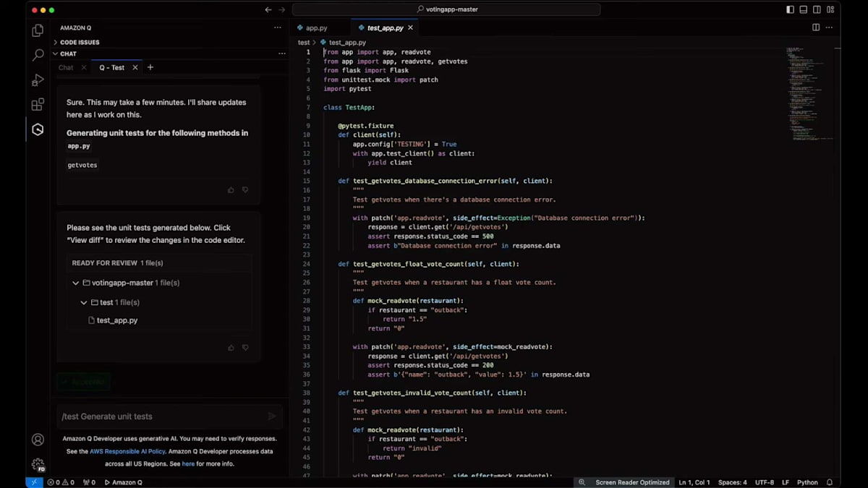Close the test_app.py editor tab
Image resolution: width=868 pixels, height=488 pixels.
(411, 27)
